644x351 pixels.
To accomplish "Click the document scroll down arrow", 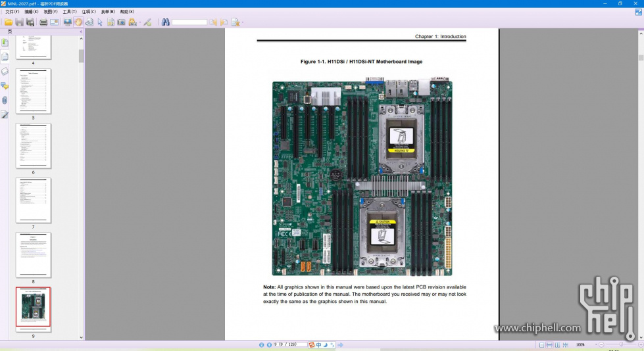I will point(641,337).
